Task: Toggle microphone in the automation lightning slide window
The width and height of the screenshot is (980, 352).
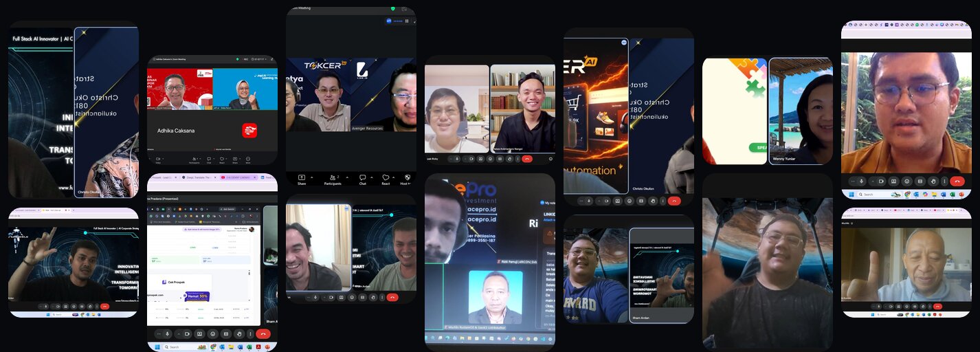Action: click(x=589, y=201)
